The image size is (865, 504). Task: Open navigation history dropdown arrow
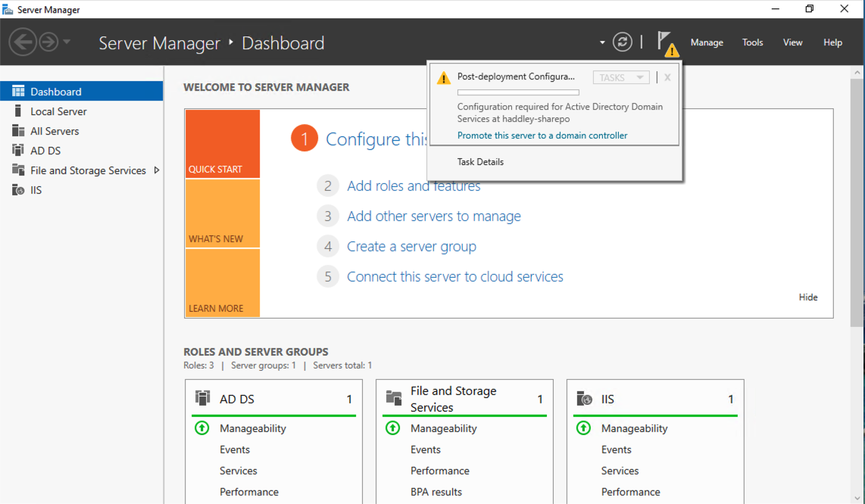pos(67,42)
